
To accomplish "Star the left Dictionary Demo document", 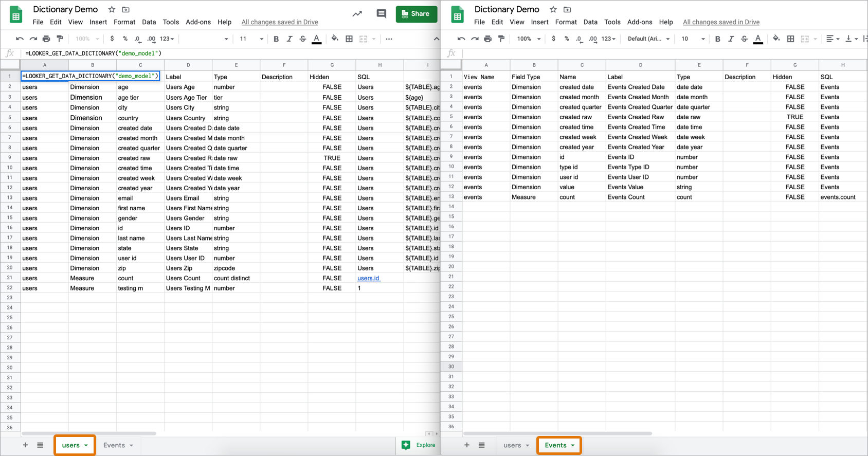I will coord(112,9).
